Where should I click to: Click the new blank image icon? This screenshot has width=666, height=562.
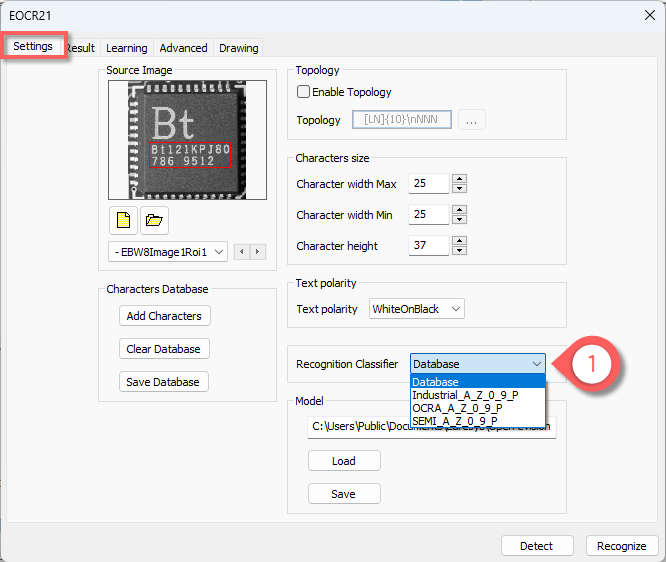coord(123,219)
